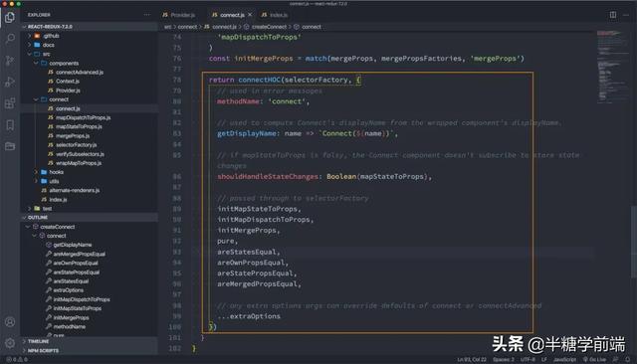Click Spaces: 2 indentation setting
Viewport: 637px width, 364px height.
coord(504,360)
